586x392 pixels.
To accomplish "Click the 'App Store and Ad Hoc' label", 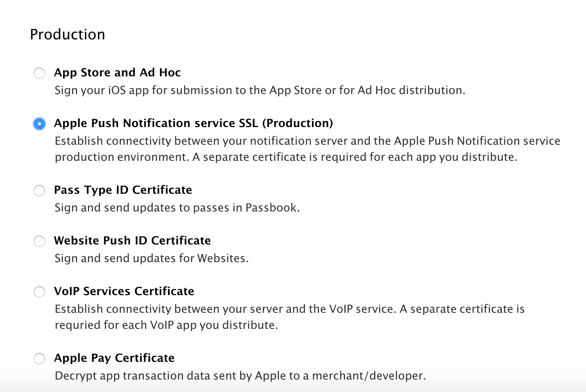I will (117, 73).
